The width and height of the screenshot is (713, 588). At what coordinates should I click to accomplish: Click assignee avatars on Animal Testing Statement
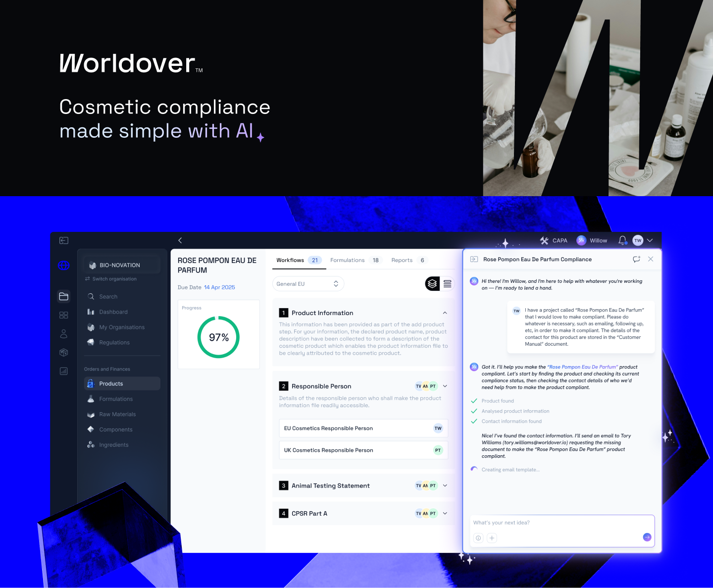[x=426, y=485]
